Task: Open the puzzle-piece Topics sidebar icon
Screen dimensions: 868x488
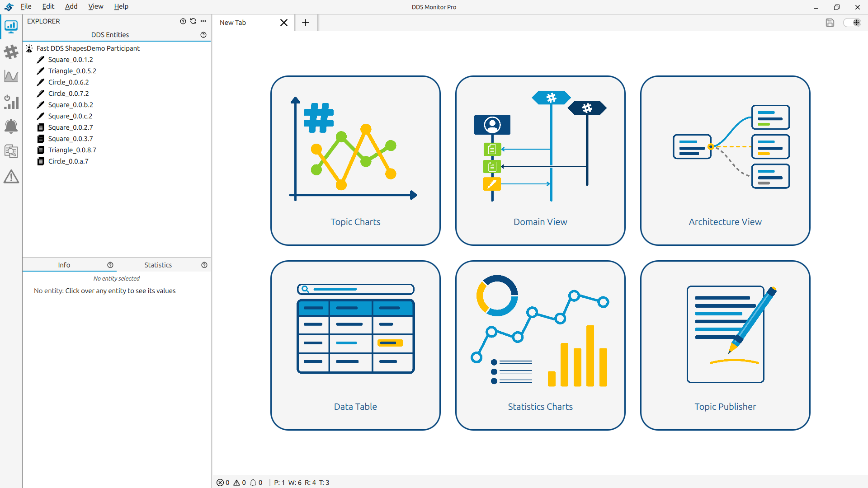Action: [11, 52]
